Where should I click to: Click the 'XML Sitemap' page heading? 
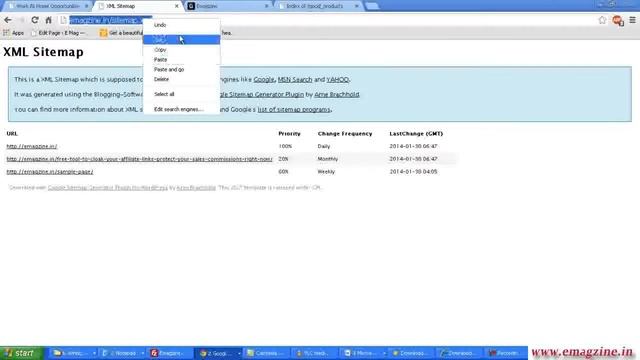(43, 52)
